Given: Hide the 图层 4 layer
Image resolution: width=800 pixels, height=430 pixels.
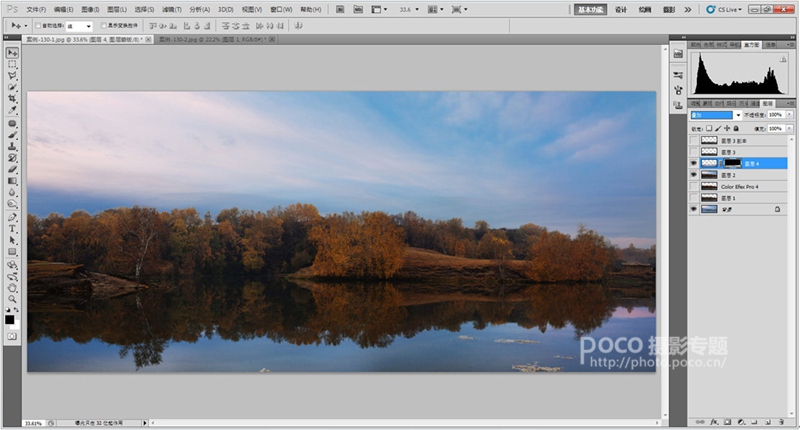Looking at the screenshot, I should [693, 163].
